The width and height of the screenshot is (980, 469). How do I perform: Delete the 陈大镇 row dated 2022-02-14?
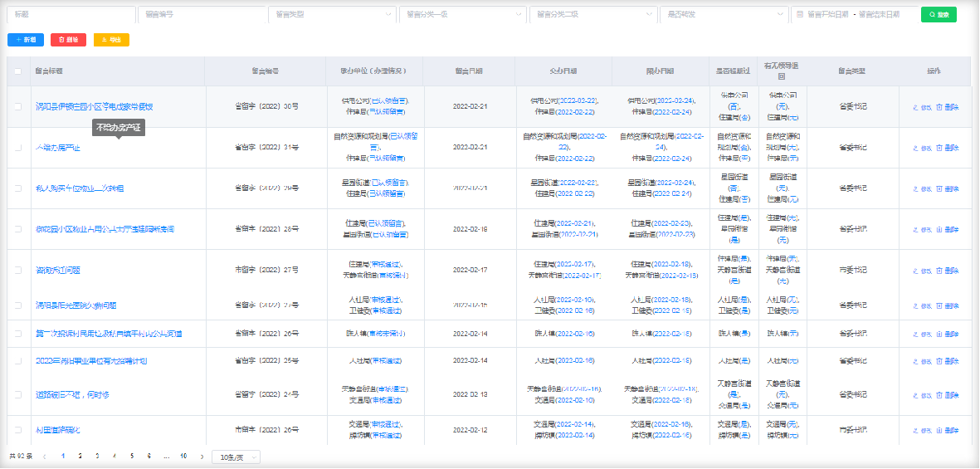coord(948,334)
